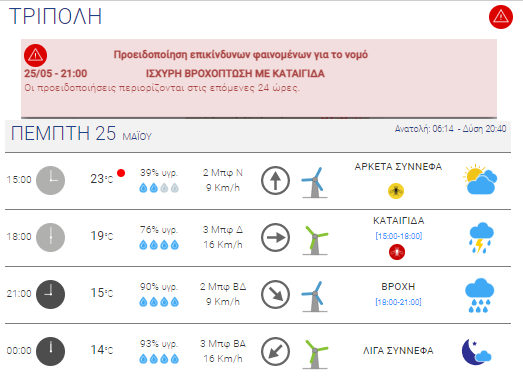Click the red mosquito icon in the 18:00 row
Viewport: 523px width, 377px height.
coord(397,252)
